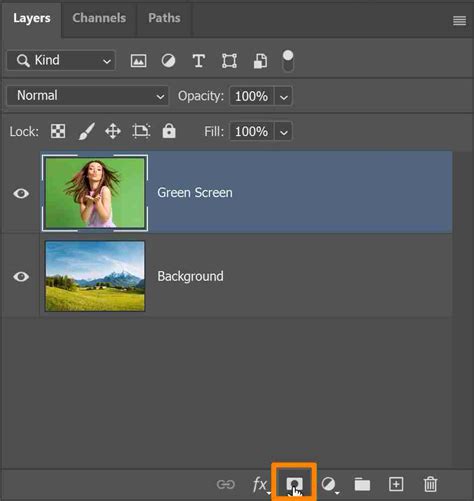This screenshot has width=474, height=501.
Task: Hide the Background layer
Action: [x=21, y=277]
